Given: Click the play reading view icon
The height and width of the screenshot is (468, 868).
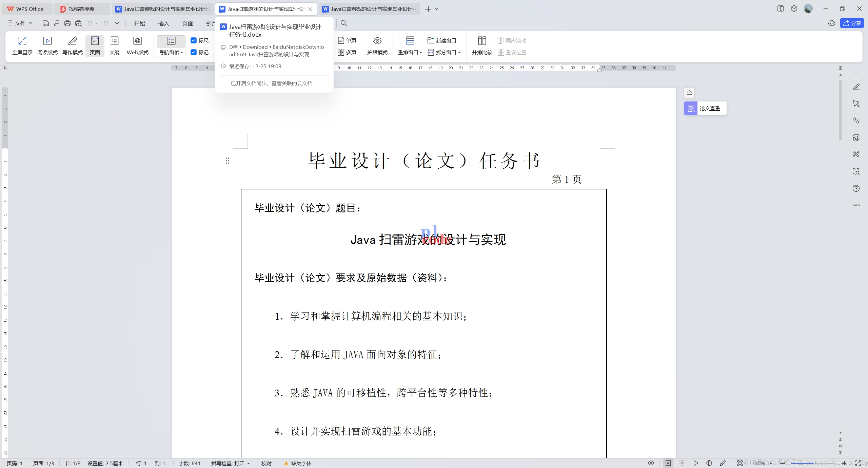Looking at the screenshot, I should (x=695, y=463).
